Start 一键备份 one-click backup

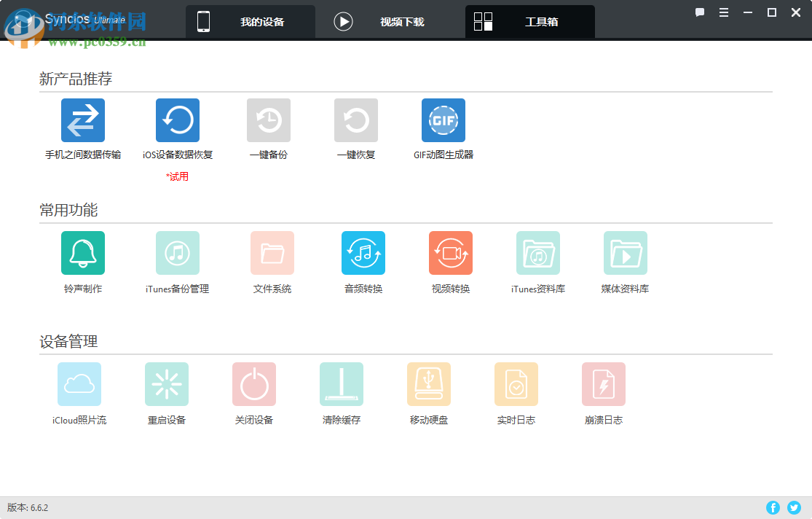pyautogui.click(x=268, y=120)
